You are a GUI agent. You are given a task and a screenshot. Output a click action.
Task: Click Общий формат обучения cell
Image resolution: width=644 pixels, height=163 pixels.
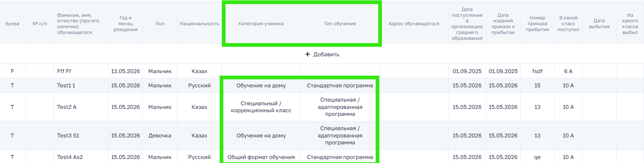[x=261, y=157]
